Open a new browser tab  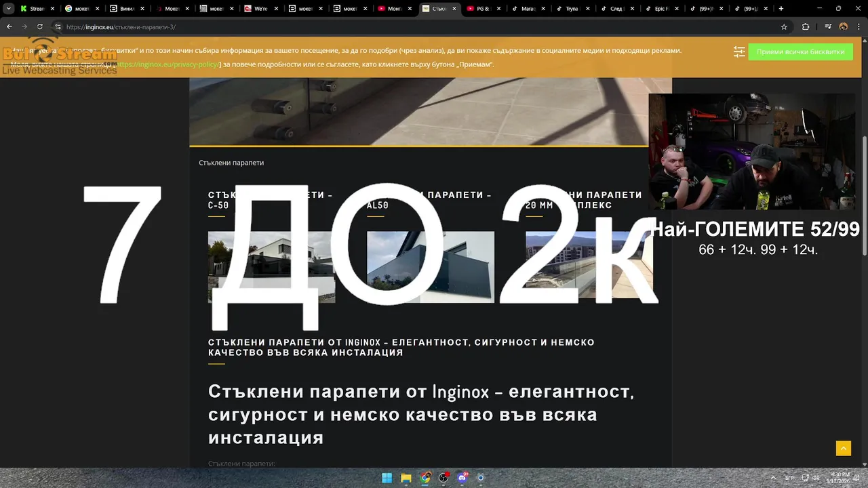pos(781,9)
